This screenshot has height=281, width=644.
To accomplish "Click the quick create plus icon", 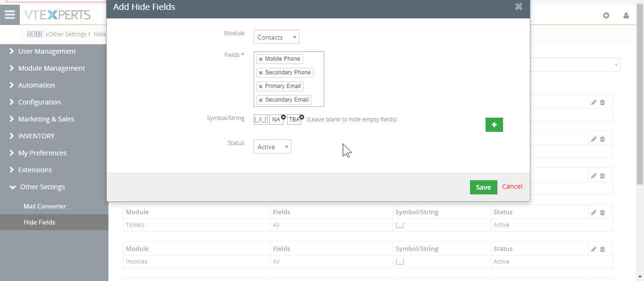I will pyautogui.click(x=606, y=15).
